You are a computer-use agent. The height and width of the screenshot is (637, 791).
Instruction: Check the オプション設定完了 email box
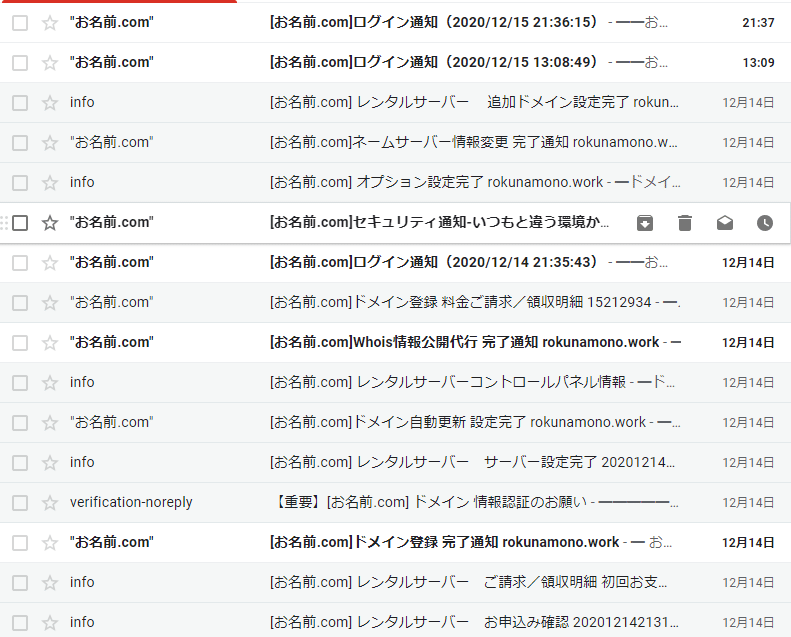20,183
